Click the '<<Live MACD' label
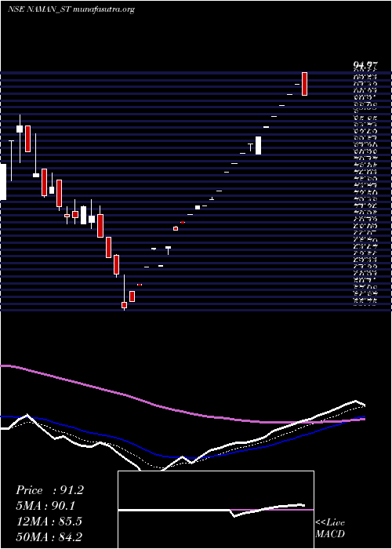Image resolution: width=392 pixels, height=549 pixels. [330, 528]
